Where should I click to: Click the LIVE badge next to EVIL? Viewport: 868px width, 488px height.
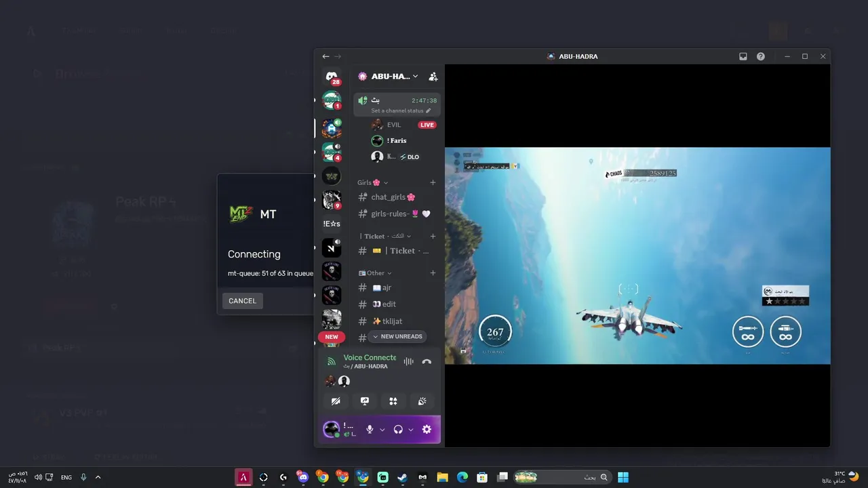(x=427, y=125)
